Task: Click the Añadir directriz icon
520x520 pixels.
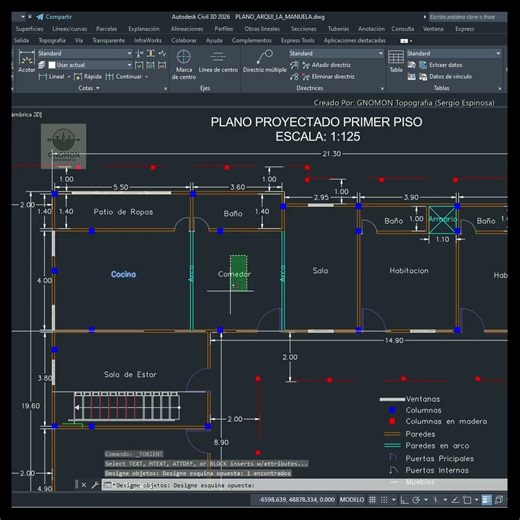Action: coord(306,65)
